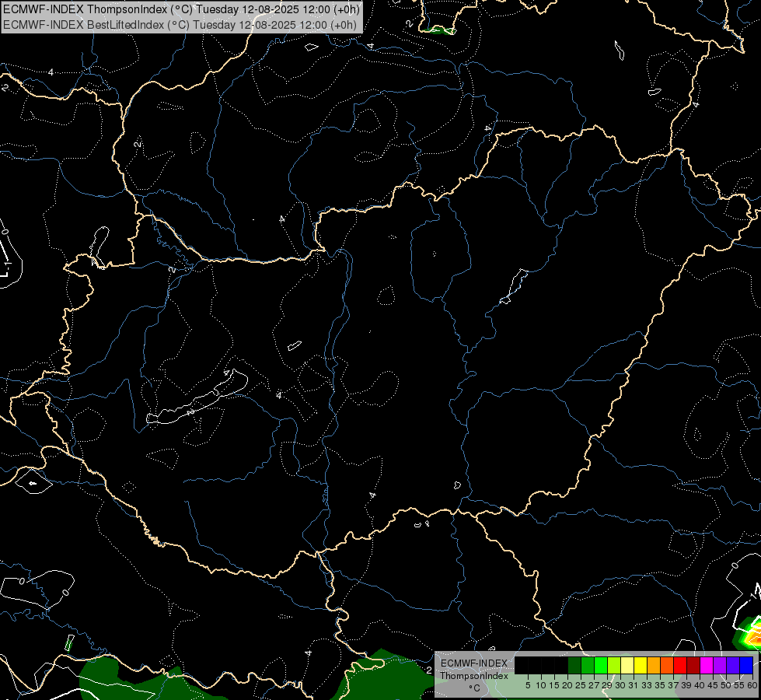The image size is (761, 700).
Task: Click the purple 45–50 legend swatch
Action: (720, 665)
